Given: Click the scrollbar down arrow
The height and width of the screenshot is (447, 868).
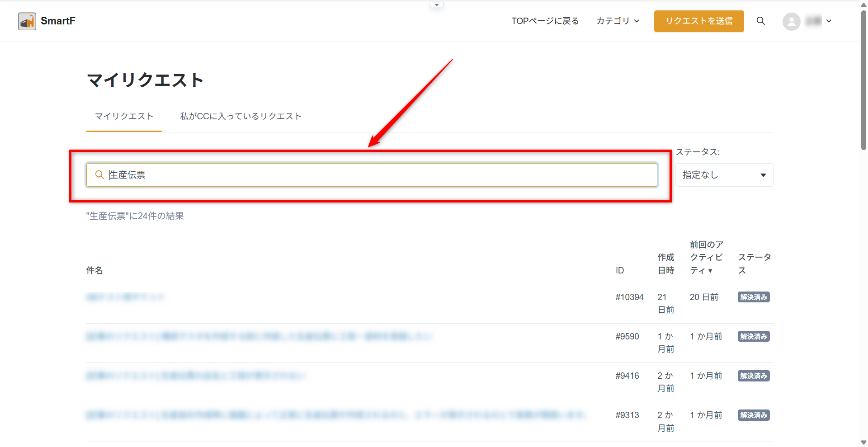Looking at the screenshot, I should coord(863,442).
